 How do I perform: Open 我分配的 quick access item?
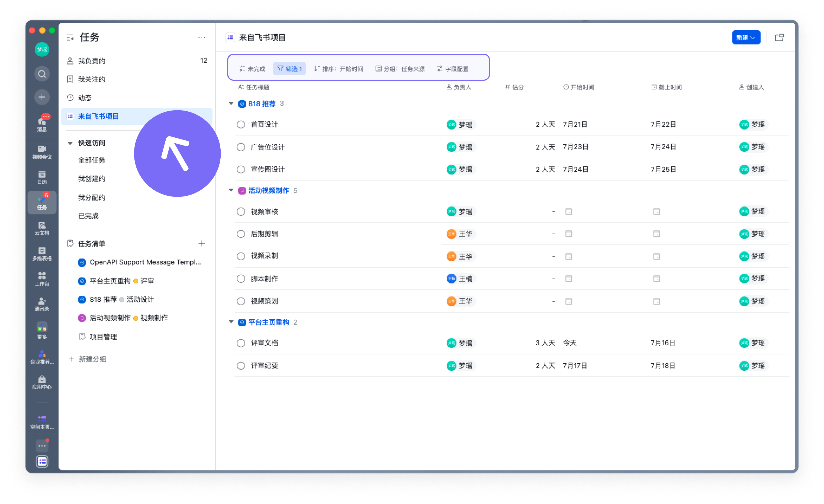coord(92,198)
